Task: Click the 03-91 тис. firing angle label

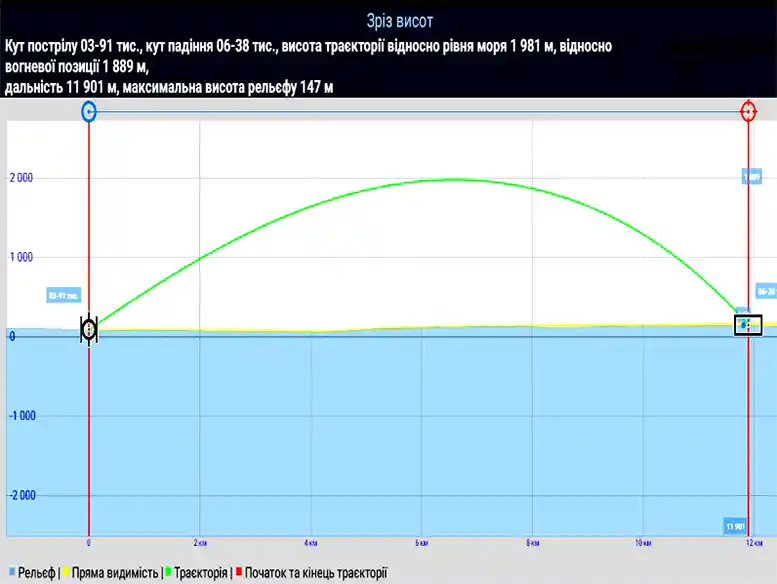Action: (62, 296)
